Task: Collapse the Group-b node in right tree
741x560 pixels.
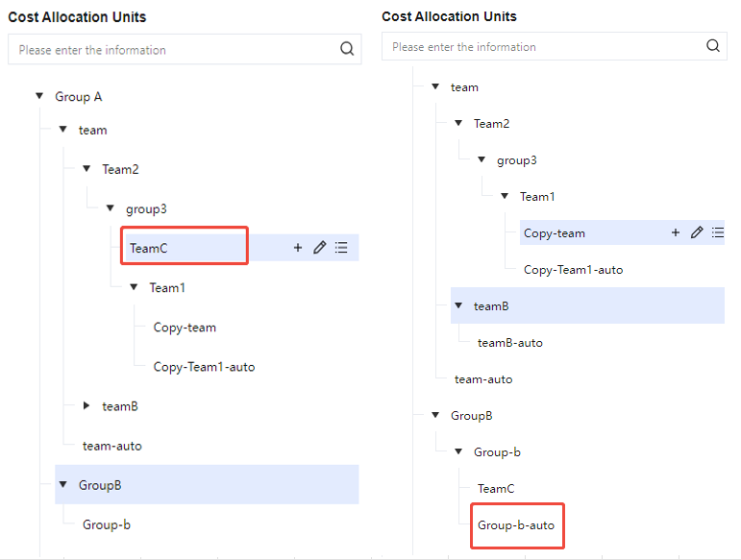Action: [x=458, y=451]
